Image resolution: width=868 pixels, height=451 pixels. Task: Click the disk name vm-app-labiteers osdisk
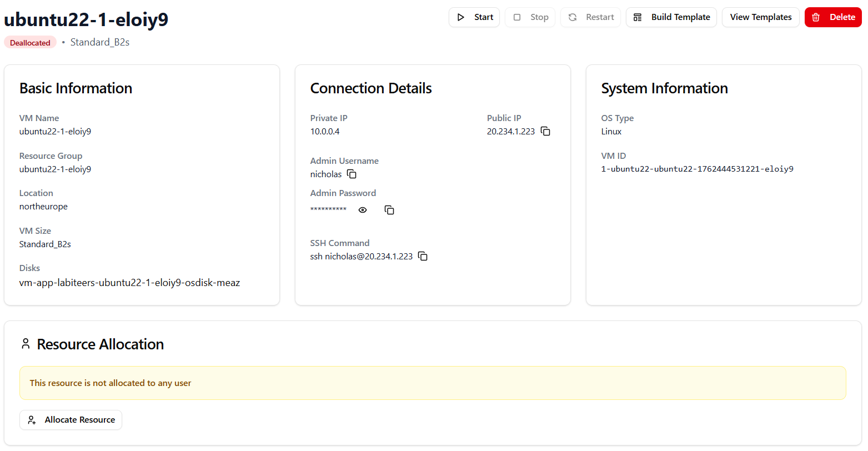(129, 283)
